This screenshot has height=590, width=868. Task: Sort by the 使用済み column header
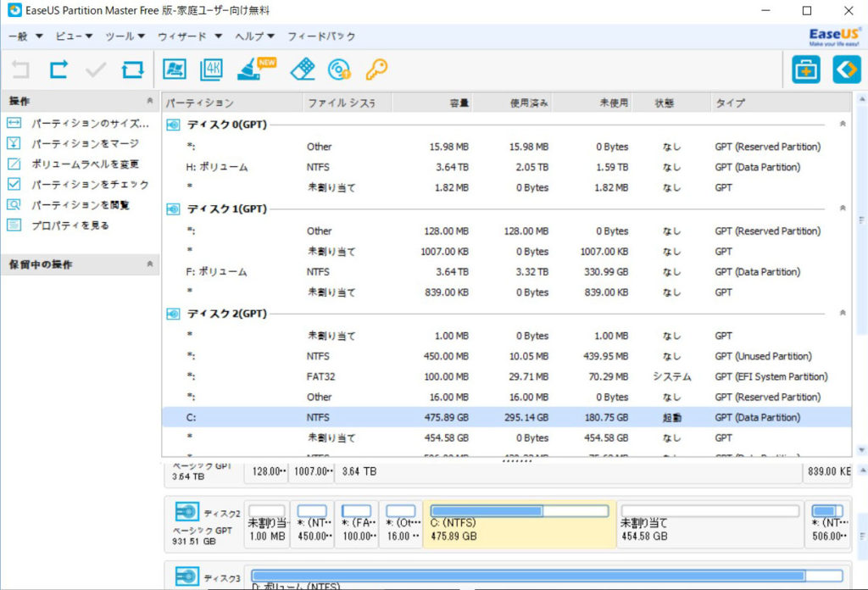coord(512,103)
